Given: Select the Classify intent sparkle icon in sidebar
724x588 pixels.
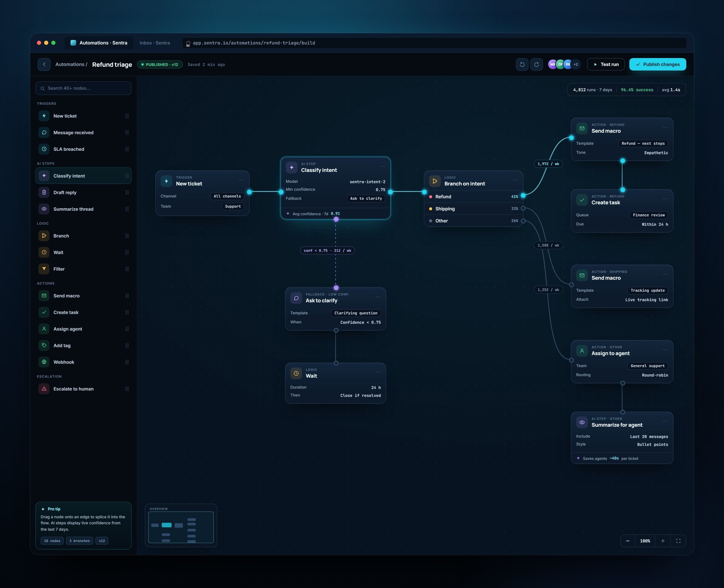Looking at the screenshot, I should pyautogui.click(x=44, y=176).
